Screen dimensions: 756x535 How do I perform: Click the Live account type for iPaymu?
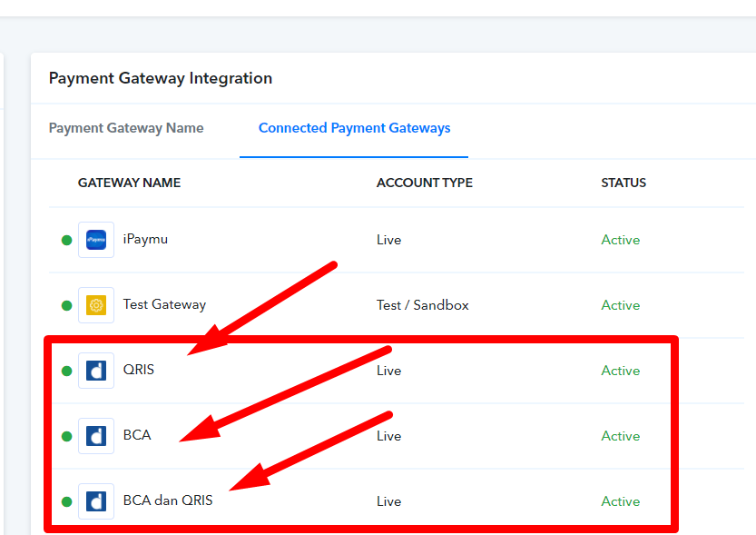388,240
